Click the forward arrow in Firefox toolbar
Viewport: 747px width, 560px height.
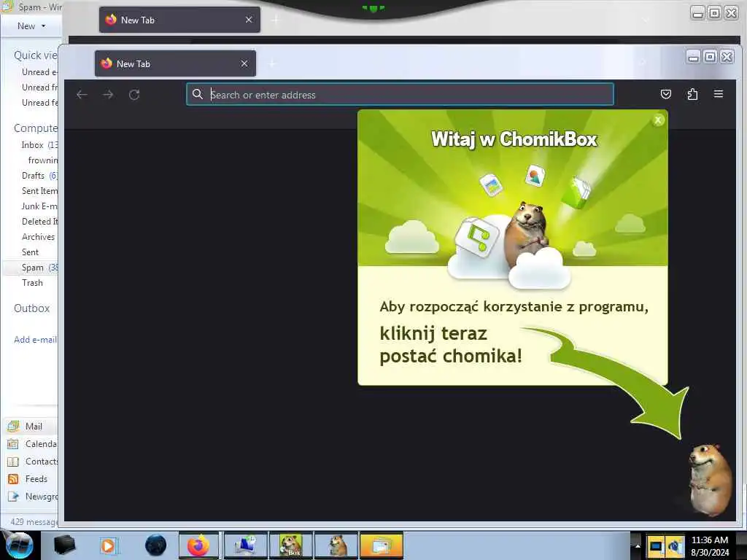coord(108,95)
